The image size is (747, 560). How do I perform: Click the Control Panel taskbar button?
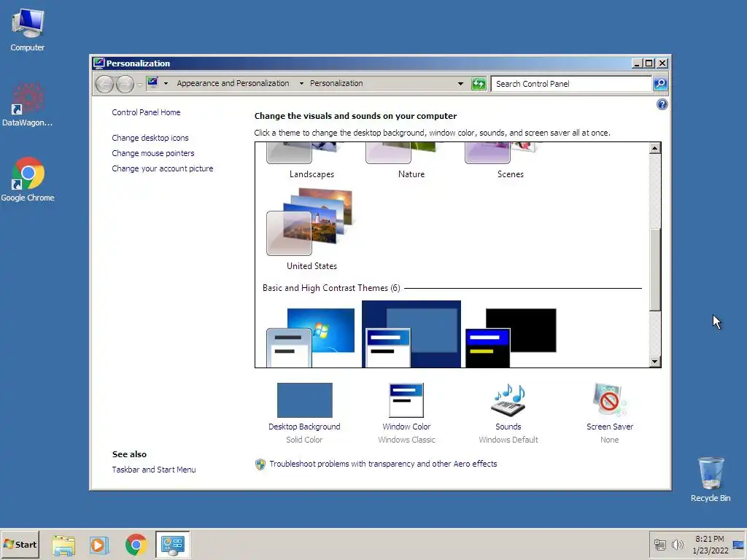click(172, 545)
